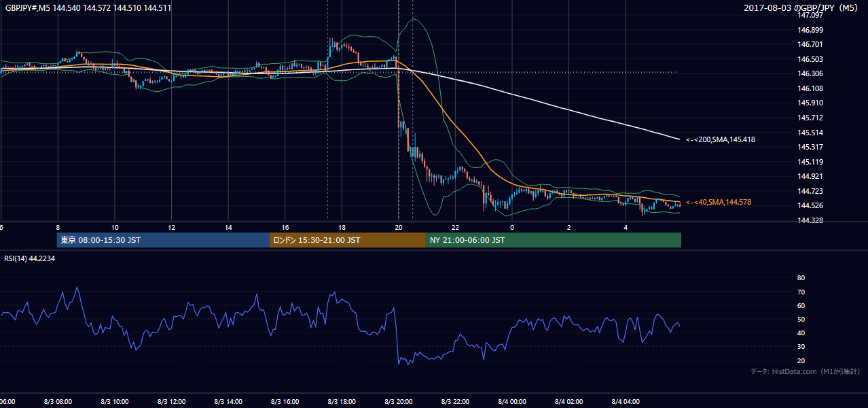Click the RSI axis level 80
The image size is (868, 408).
(801, 278)
